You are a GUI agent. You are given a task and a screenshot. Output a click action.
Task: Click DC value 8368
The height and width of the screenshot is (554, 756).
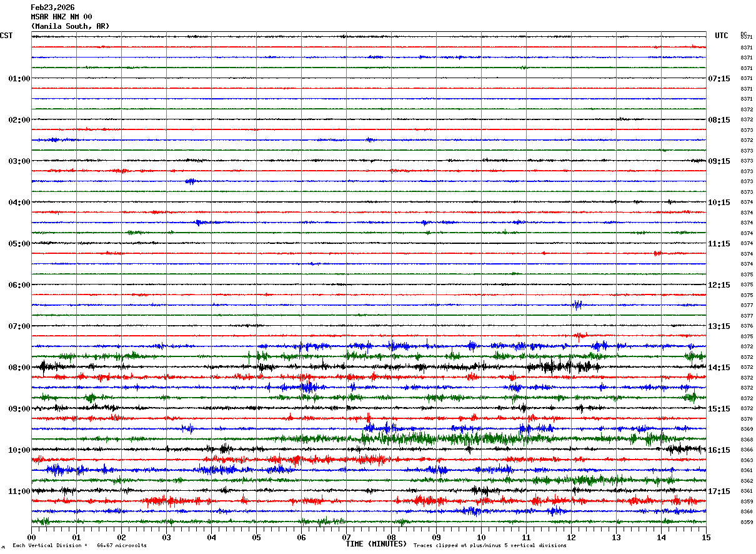click(747, 440)
